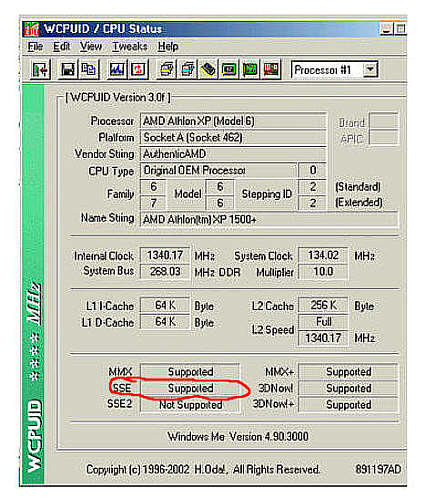426x499 pixels.
Task: Click the yellow-framed monitor icon
Action: [x=229, y=69]
